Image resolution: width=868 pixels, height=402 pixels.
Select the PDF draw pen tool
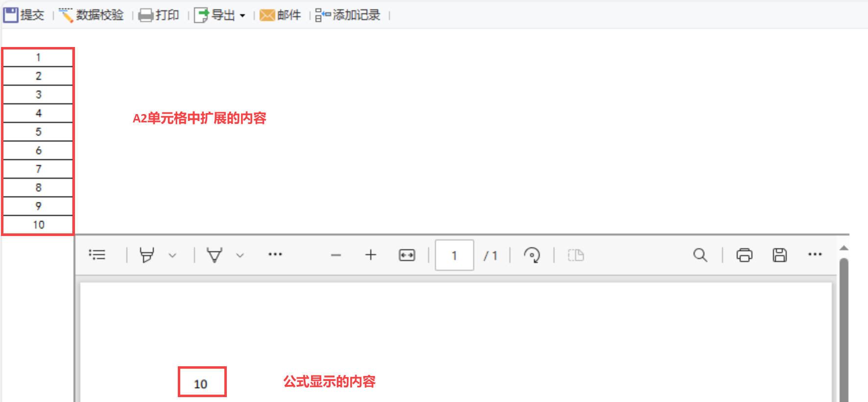pos(214,255)
